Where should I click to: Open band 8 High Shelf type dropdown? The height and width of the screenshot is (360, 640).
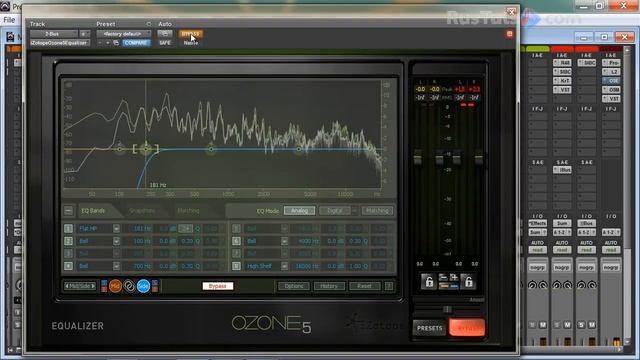click(284, 266)
